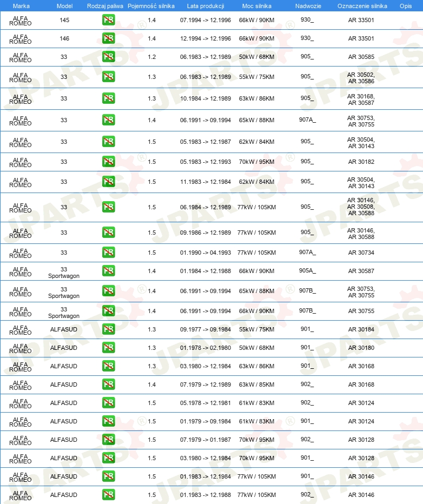Click fuel icon in the 05.1983 -> 12.1987 row
The height and width of the screenshot is (504, 423).
click(x=109, y=142)
